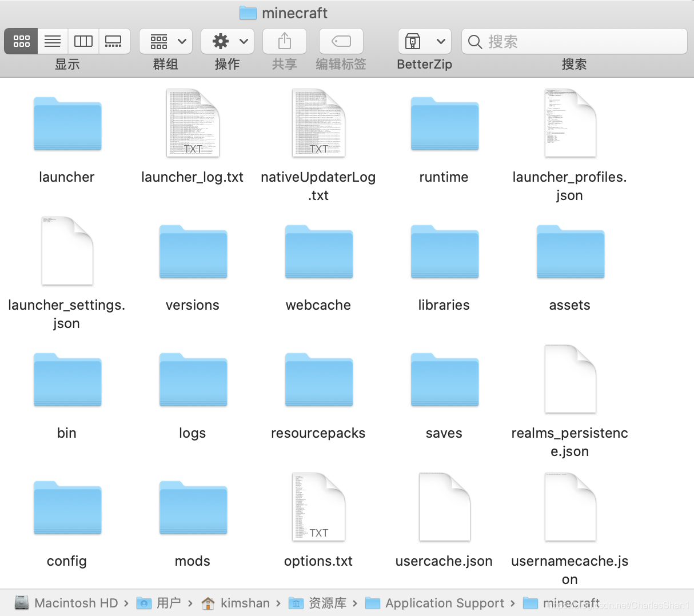Click the "usercache.json" file name label
The width and height of the screenshot is (694, 616).
pyautogui.click(x=444, y=561)
